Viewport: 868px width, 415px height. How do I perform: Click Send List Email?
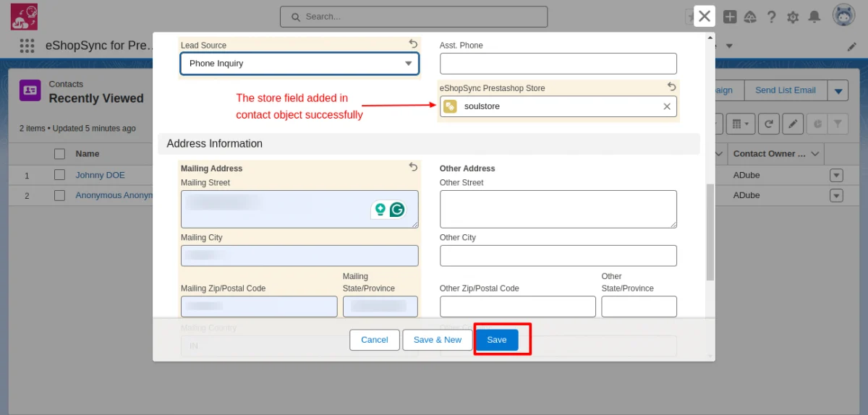click(x=785, y=90)
